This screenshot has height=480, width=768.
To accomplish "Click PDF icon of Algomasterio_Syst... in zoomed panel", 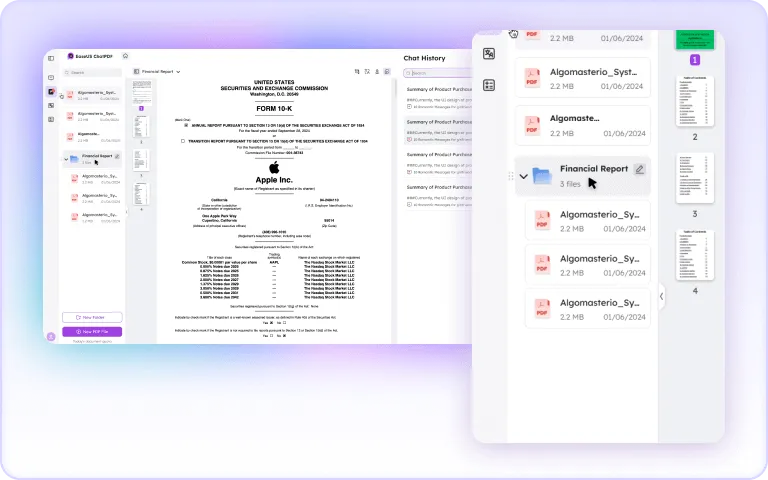I will point(532,78).
